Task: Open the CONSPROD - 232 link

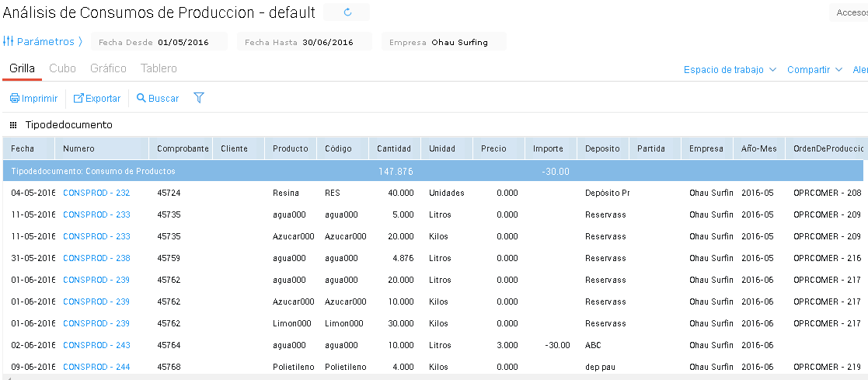Action: (x=96, y=193)
